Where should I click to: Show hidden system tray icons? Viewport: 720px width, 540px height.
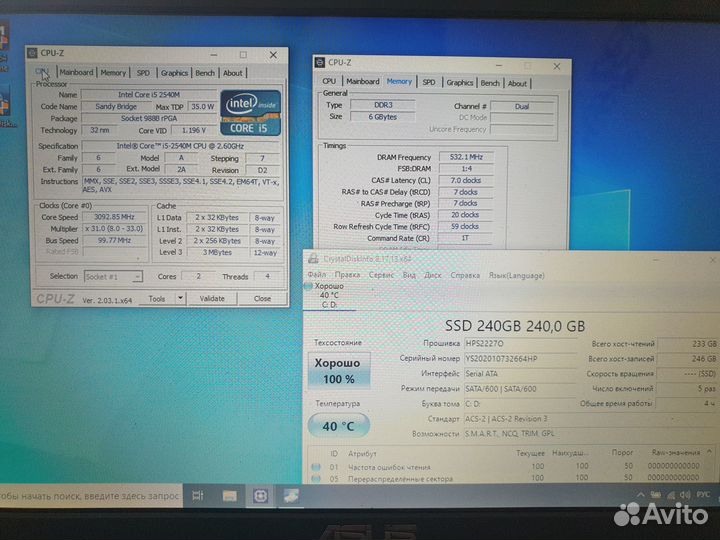point(640,495)
